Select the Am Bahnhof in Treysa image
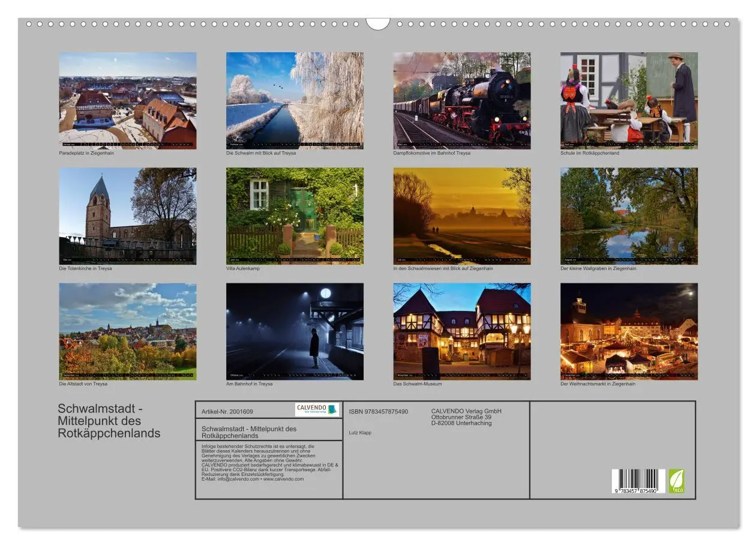This screenshot has width=756, height=545. [x=295, y=329]
